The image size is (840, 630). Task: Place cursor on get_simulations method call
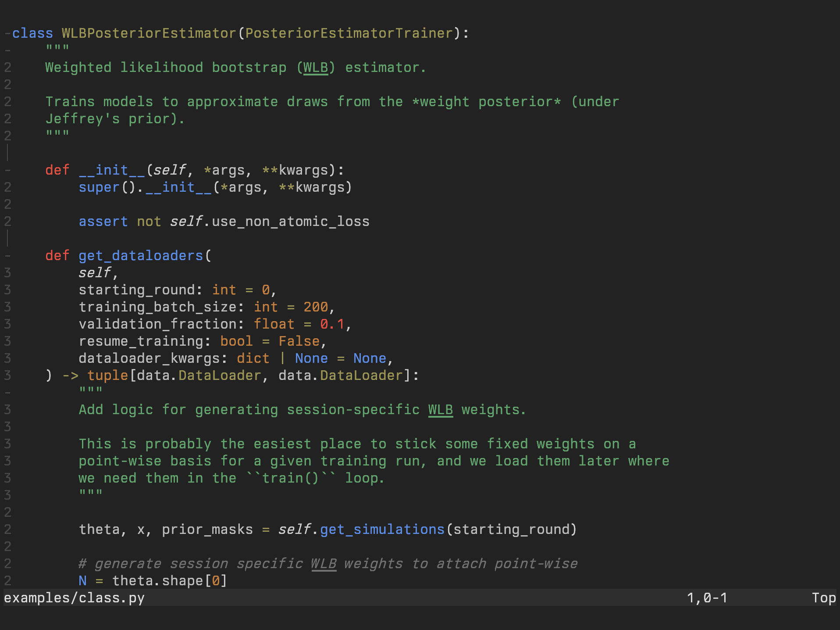382,530
